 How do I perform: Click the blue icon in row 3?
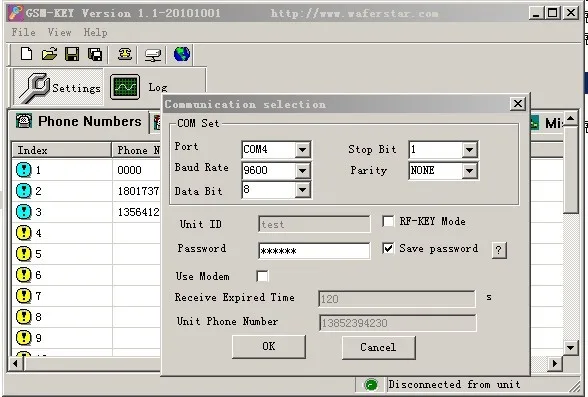(x=24, y=212)
